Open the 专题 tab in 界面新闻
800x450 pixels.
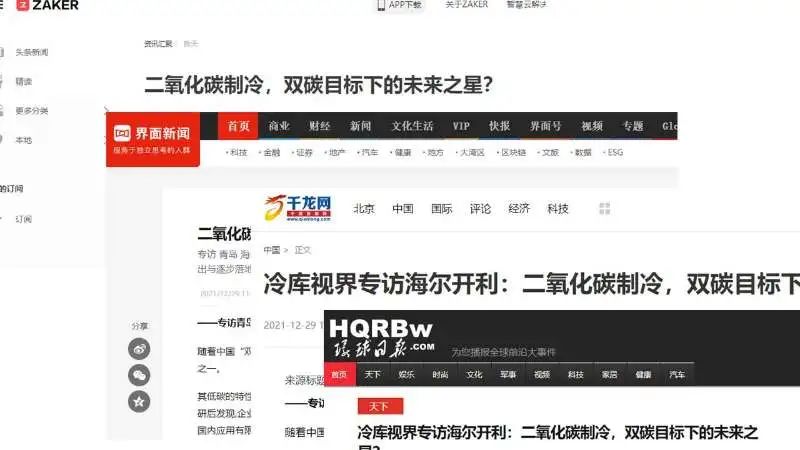click(633, 126)
